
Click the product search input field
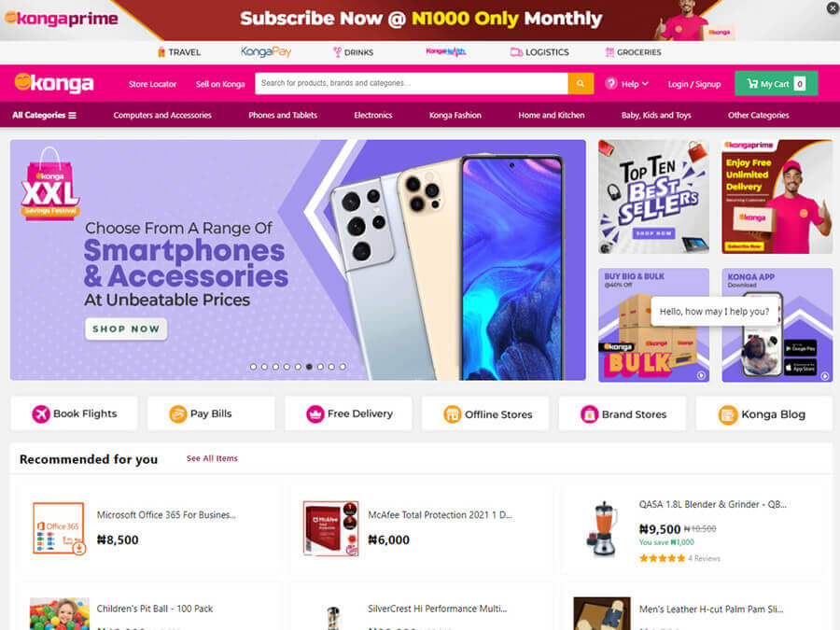point(412,84)
